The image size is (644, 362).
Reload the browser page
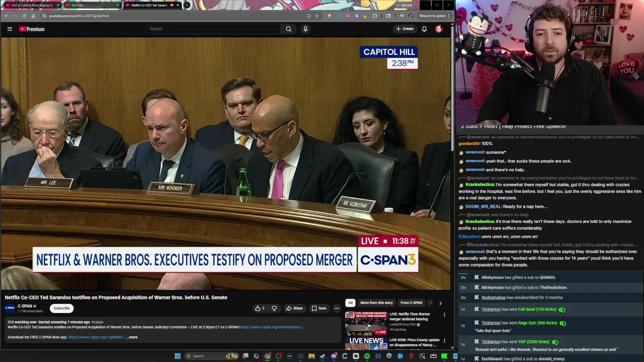[24, 16]
